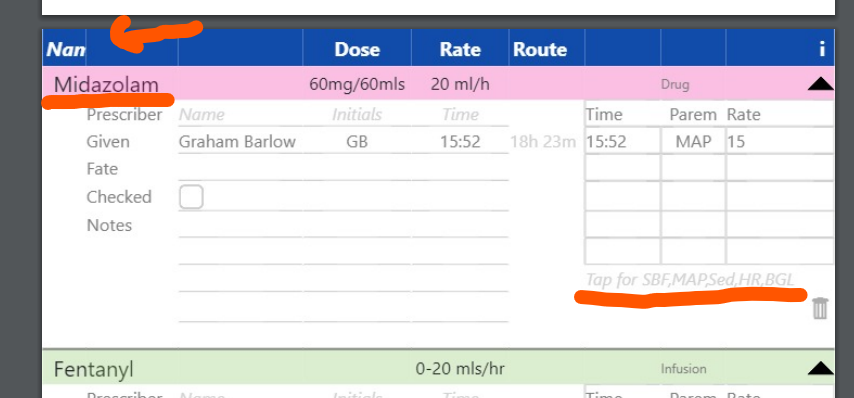Delete the Midazolam entry with trash icon
Screen dimensions: 854x398
click(x=820, y=308)
